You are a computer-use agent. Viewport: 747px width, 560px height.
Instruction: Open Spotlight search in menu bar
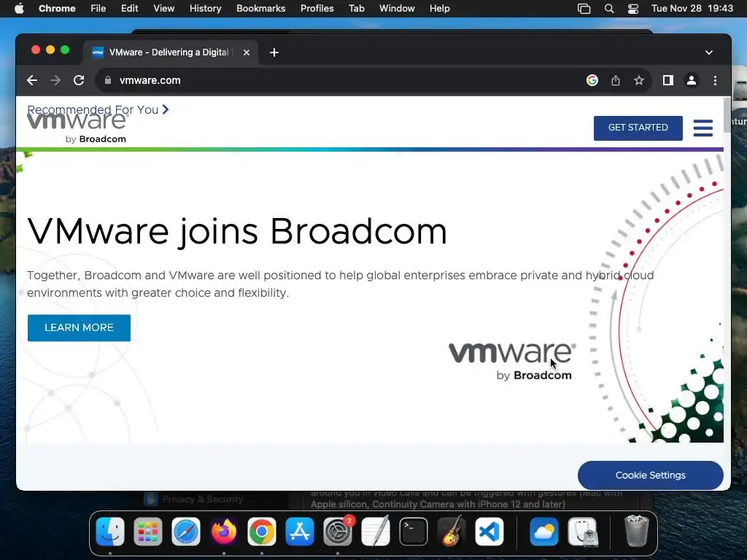[x=609, y=9]
